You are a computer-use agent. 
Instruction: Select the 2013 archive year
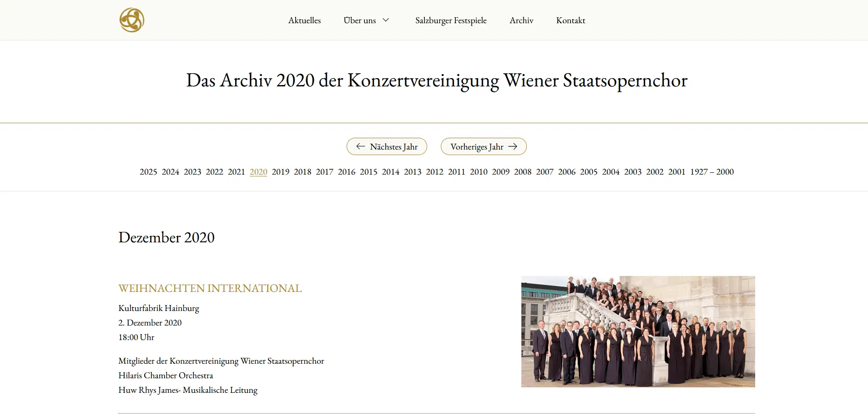(413, 172)
